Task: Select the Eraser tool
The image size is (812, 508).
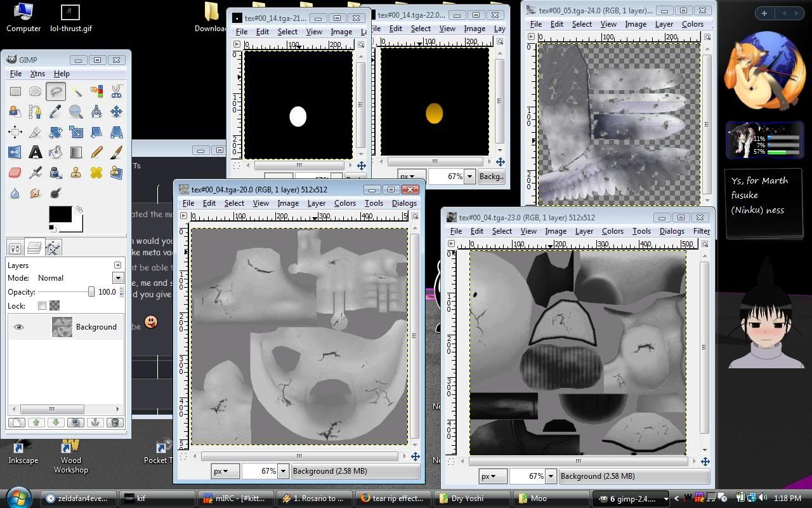Action: [15, 172]
